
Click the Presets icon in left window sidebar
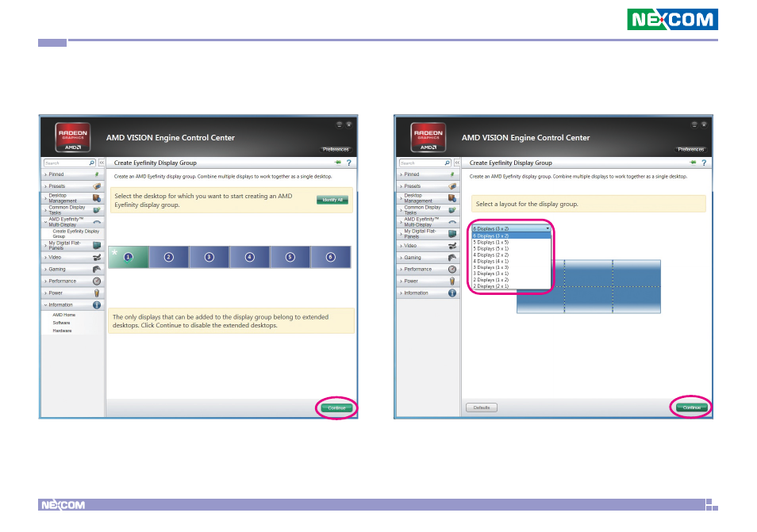(97, 186)
